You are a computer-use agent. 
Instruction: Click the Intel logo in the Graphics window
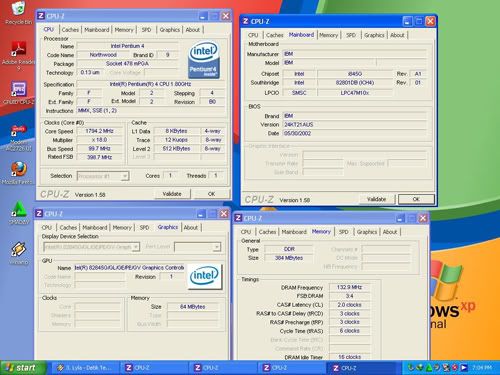pos(204,276)
